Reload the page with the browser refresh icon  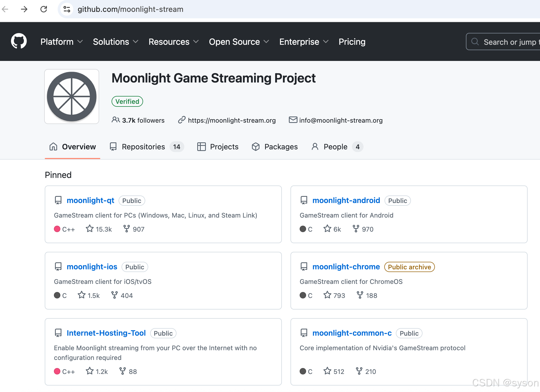[x=44, y=9]
